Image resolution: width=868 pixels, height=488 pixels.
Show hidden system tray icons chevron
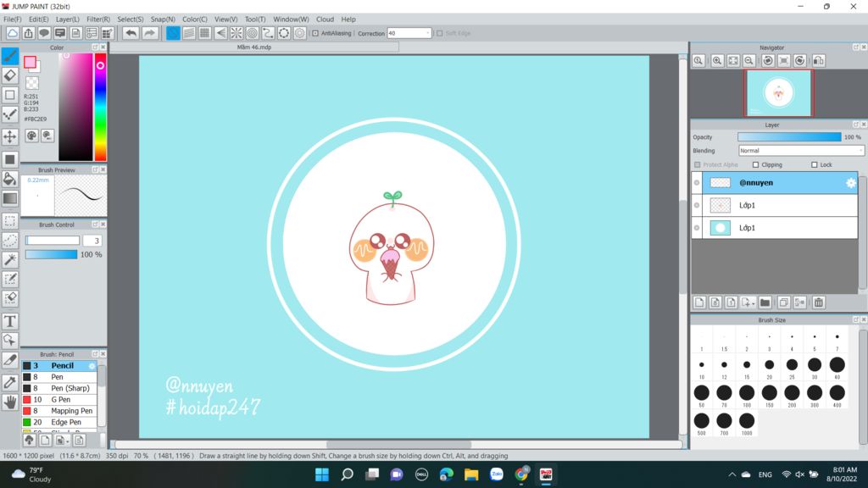click(x=732, y=474)
